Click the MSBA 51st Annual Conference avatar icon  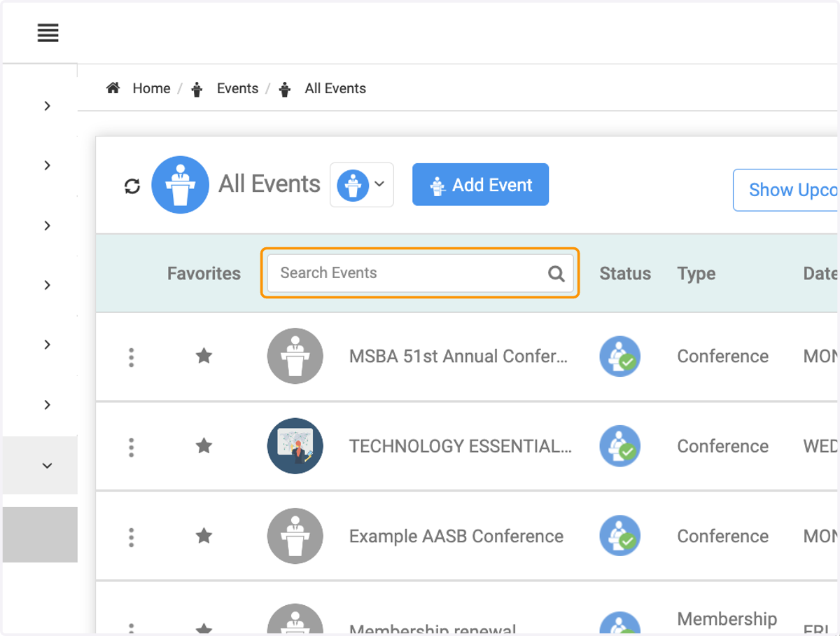pos(295,356)
